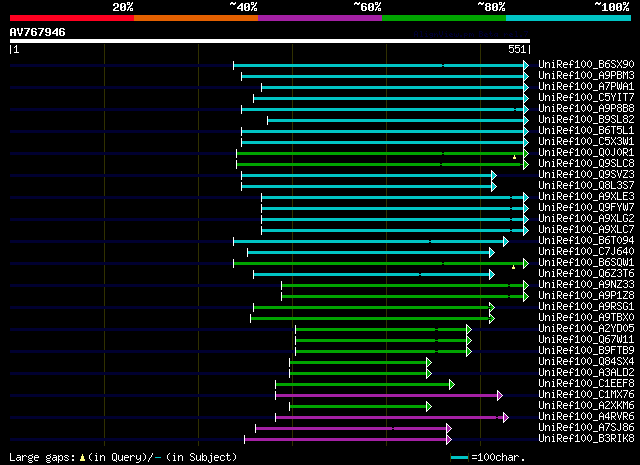Click the 20% scale label
This screenshot has width=640, height=465.
[x=123, y=7]
